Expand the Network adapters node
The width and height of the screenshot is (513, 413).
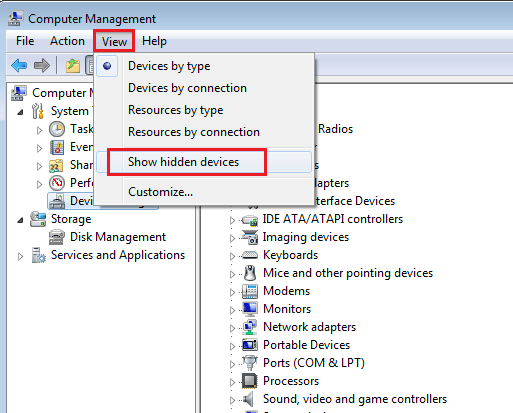(x=232, y=328)
